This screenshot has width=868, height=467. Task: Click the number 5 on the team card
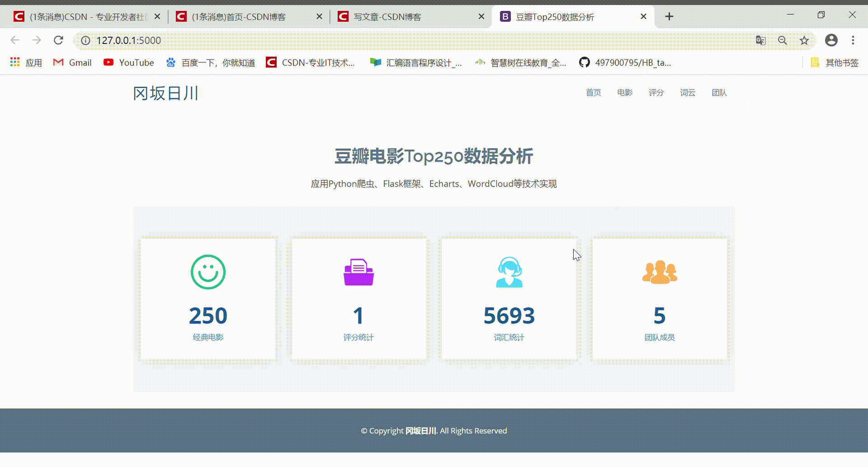tap(660, 315)
